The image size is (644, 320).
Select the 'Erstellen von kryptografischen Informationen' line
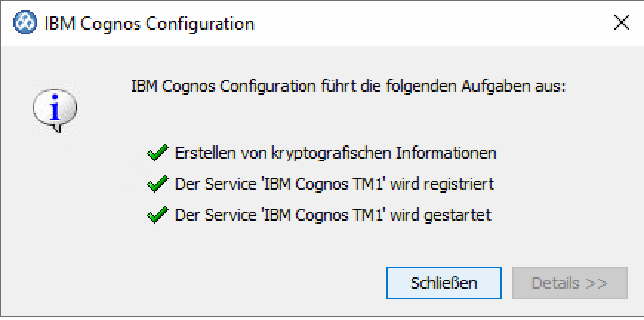tap(335, 153)
